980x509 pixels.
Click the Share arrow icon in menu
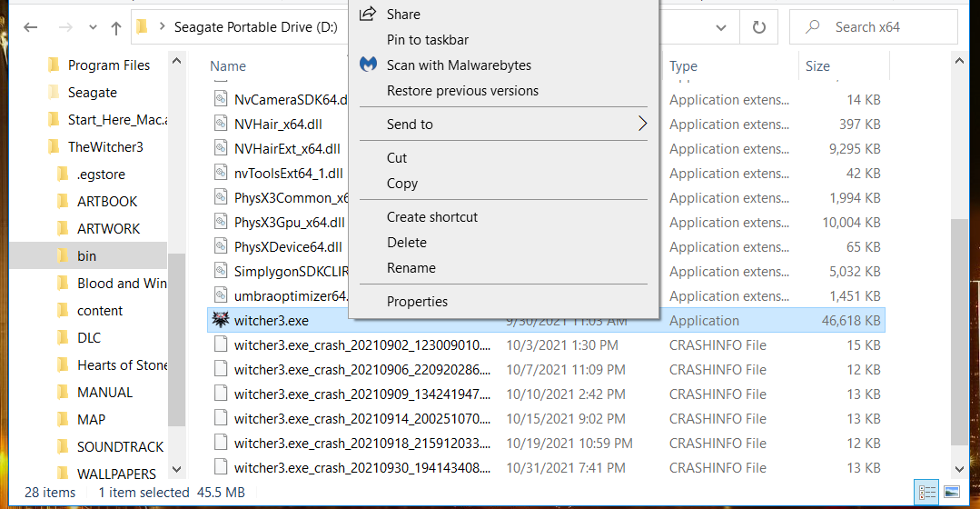point(368,13)
